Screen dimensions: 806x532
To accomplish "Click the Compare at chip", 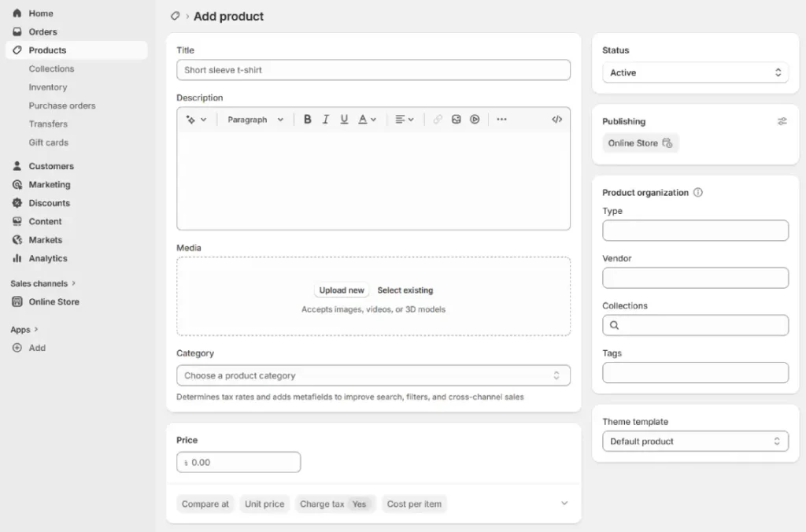I will pyautogui.click(x=205, y=504).
